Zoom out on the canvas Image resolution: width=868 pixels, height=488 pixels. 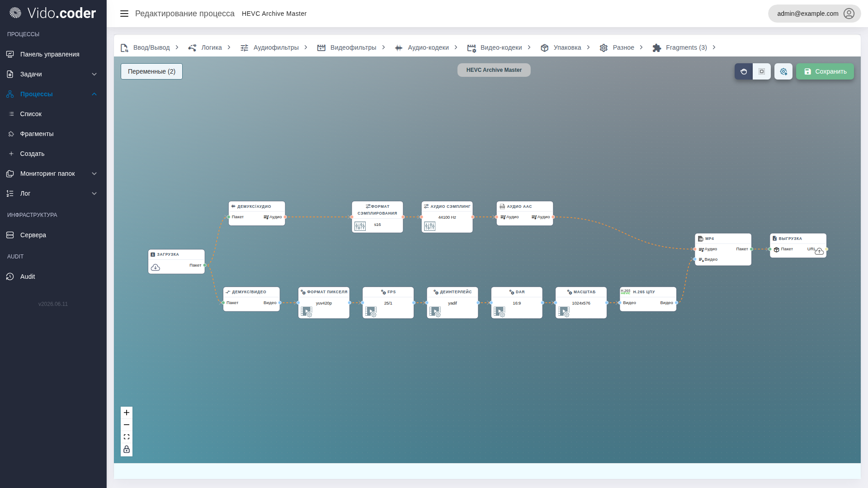click(127, 425)
